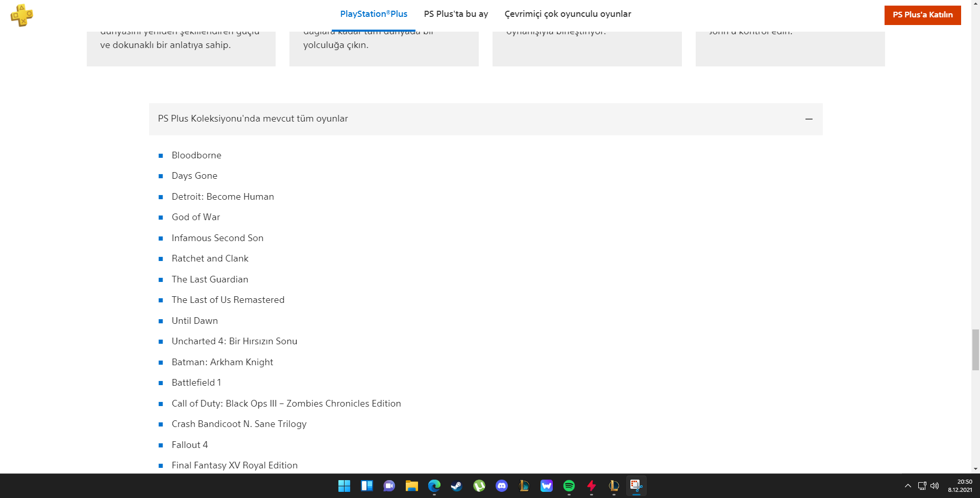Viewport: 980px width, 498px height.
Task: Click Detroit: Become Human in the list
Action: tap(223, 197)
